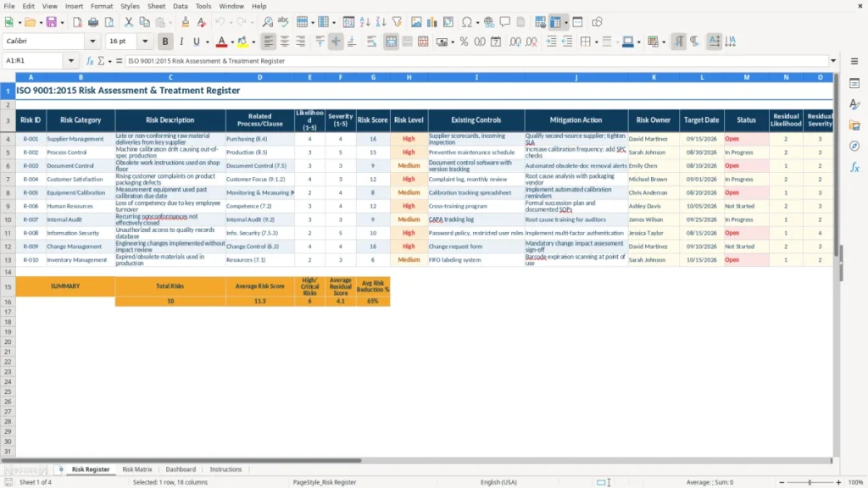Open sidebar Properties panel icon
This screenshot has width=868, height=488.
point(854,83)
